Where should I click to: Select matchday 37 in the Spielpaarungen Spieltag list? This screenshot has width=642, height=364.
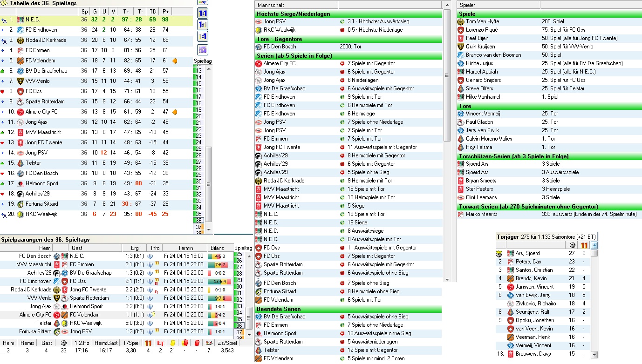[x=239, y=332]
